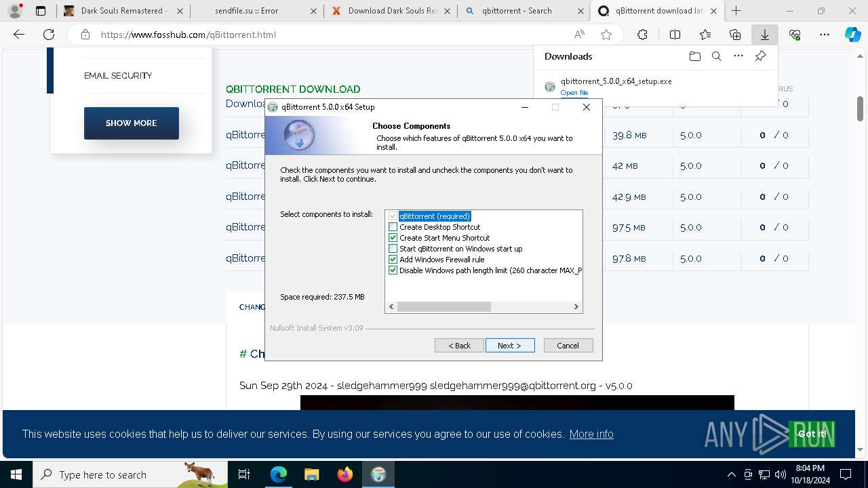
Task: View site information padlock icon
Action: click(85, 35)
